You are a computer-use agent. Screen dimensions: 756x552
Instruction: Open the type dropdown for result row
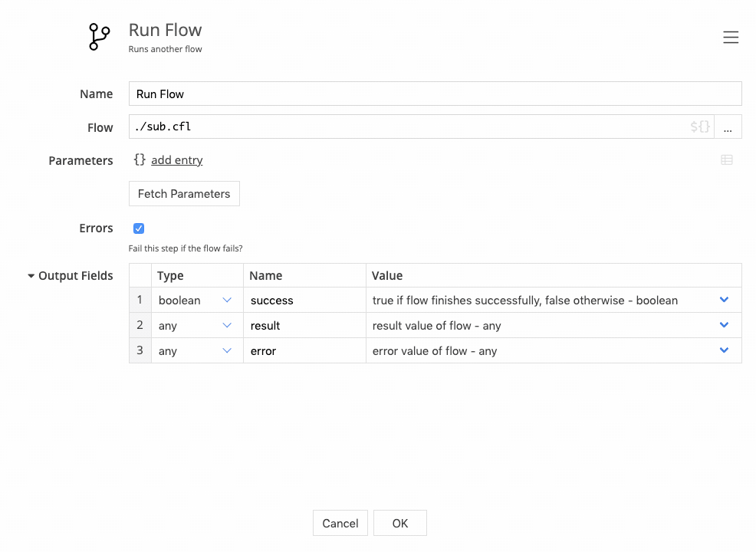(x=227, y=325)
